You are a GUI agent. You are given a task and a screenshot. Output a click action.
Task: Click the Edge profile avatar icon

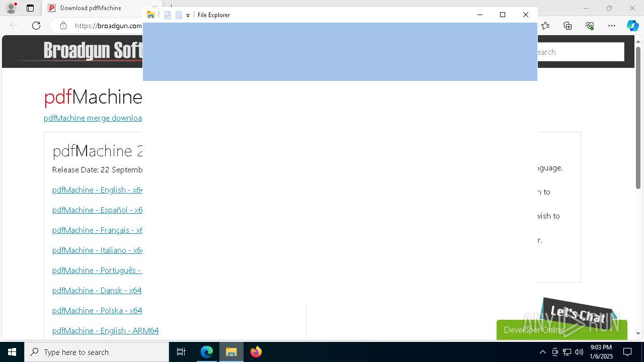(x=11, y=8)
